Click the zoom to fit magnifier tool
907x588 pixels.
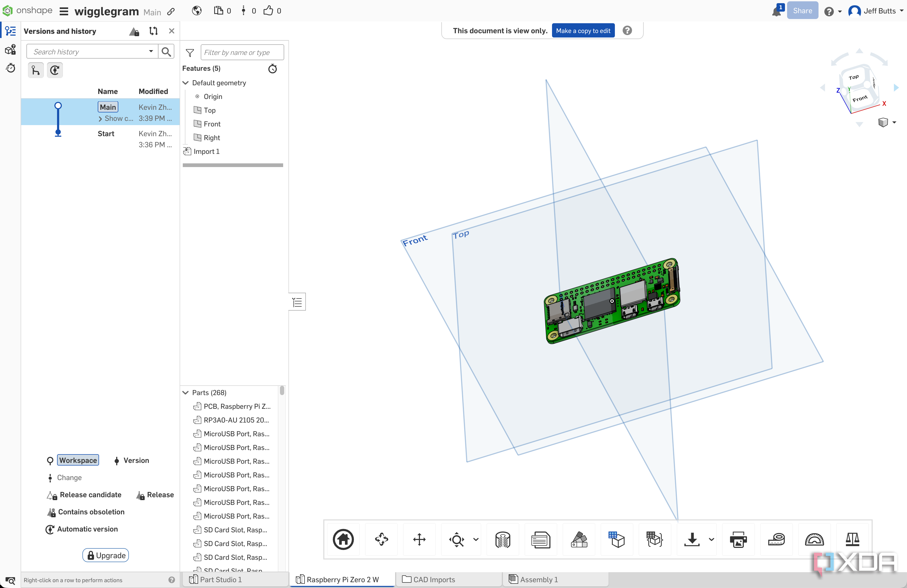[457, 539]
